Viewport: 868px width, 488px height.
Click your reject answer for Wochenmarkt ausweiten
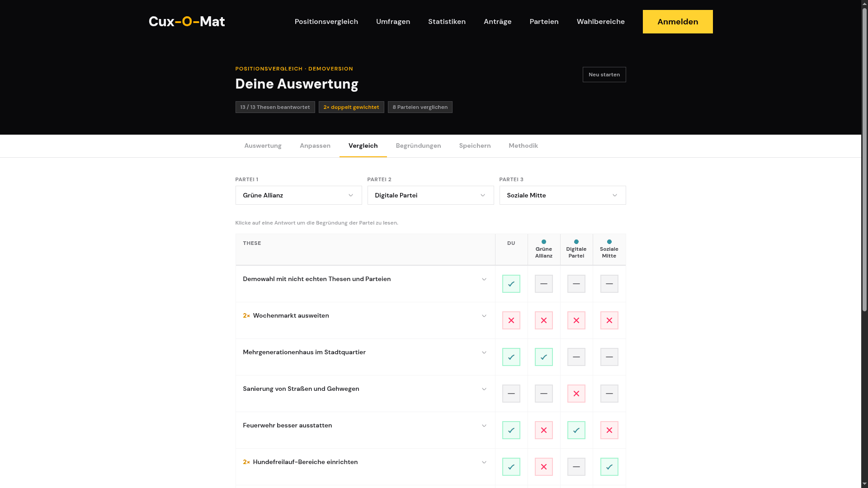point(511,320)
